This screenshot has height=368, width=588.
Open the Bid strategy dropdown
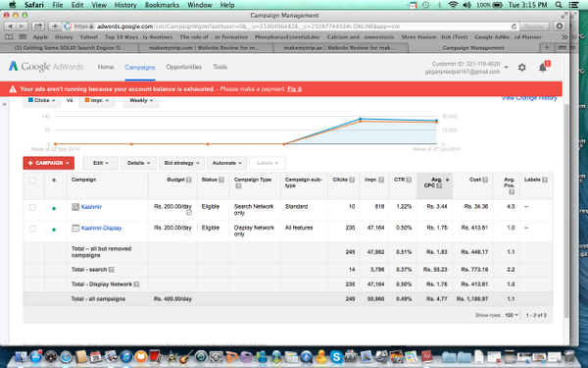(181, 163)
